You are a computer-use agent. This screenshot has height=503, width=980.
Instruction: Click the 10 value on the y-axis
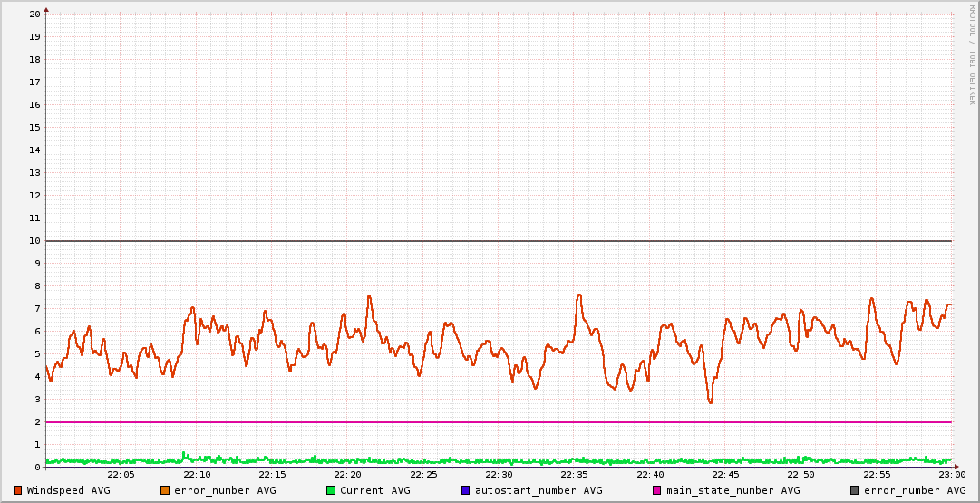click(x=34, y=241)
